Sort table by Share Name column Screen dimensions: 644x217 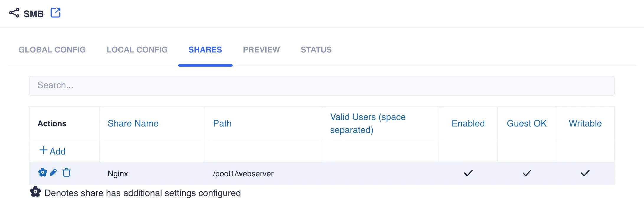[x=133, y=124]
